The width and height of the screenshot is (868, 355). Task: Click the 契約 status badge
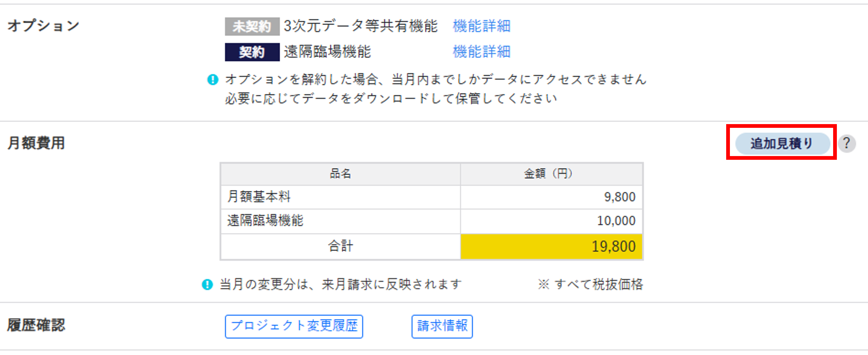pyautogui.click(x=252, y=52)
